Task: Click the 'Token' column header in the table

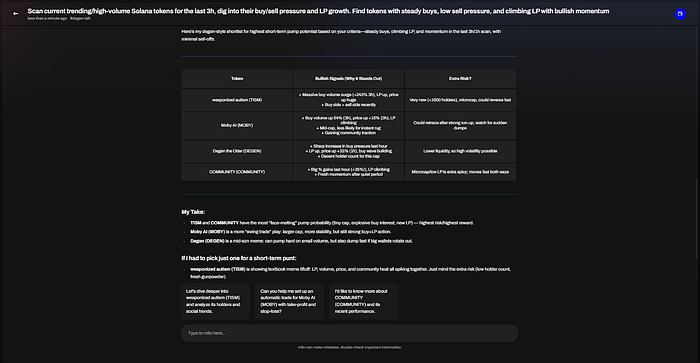Action: (x=237, y=79)
